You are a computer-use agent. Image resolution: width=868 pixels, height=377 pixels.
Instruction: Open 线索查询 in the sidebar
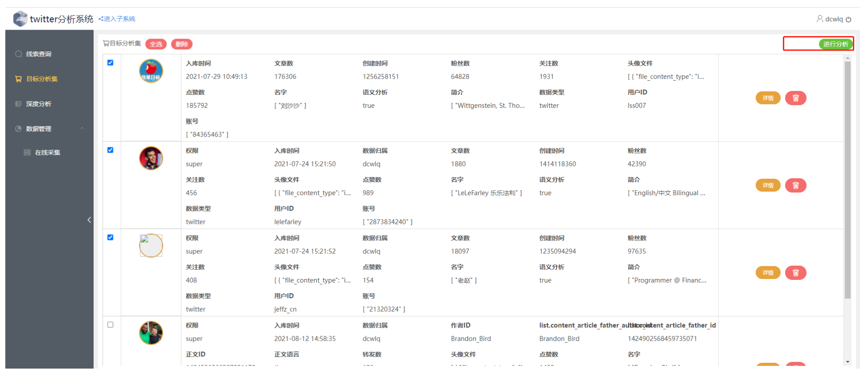[x=39, y=54]
